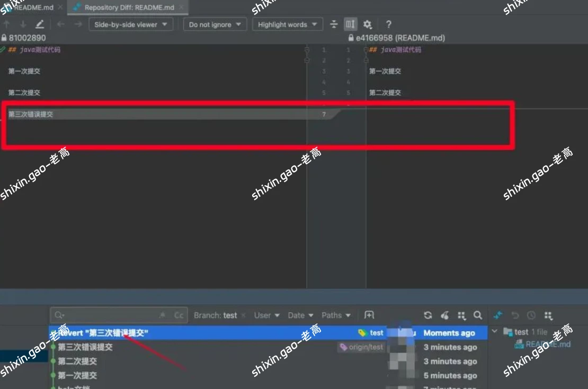Image resolution: width=588 pixels, height=389 pixels.
Task: Click the collapse unchanged fragments icon
Action: (x=334, y=24)
